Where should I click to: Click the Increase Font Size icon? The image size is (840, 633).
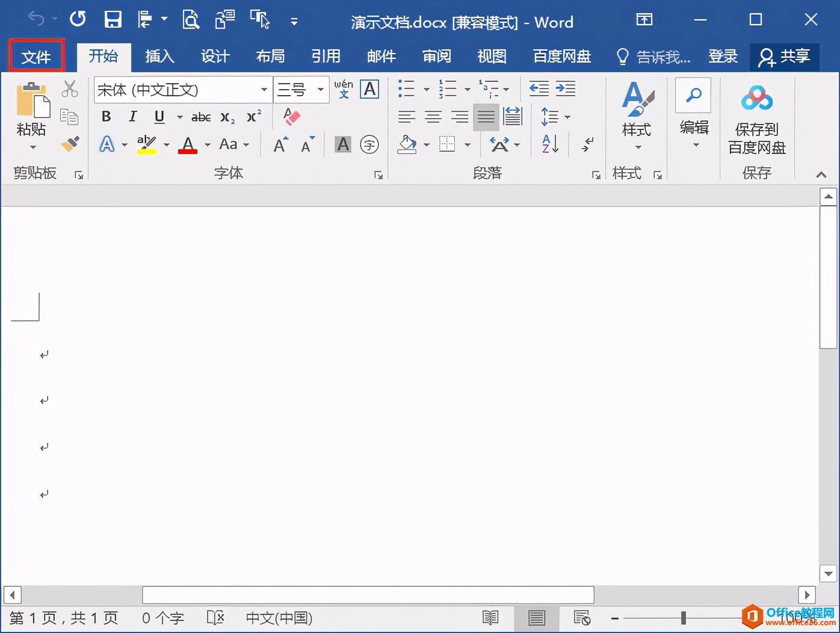[279, 143]
